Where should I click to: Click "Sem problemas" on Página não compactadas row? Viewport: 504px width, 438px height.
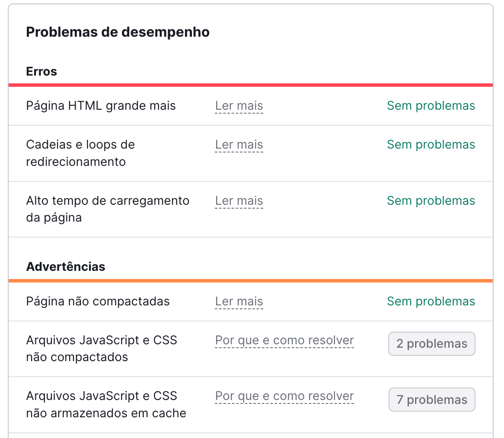click(431, 301)
